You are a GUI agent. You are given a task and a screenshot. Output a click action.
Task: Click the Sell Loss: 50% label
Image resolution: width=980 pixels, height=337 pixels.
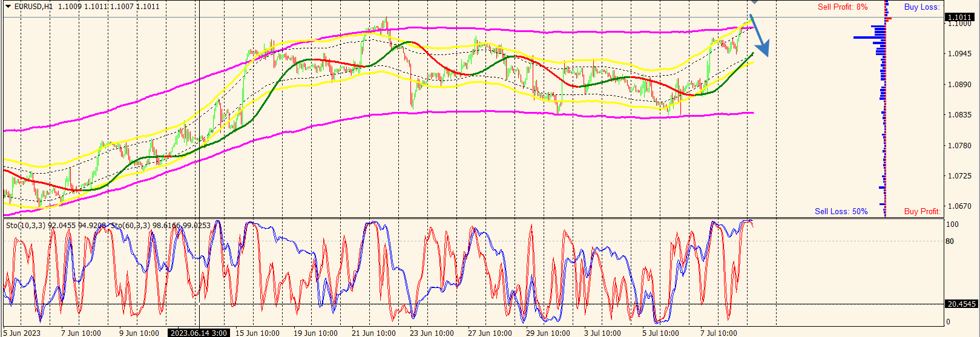click(841, 211)
